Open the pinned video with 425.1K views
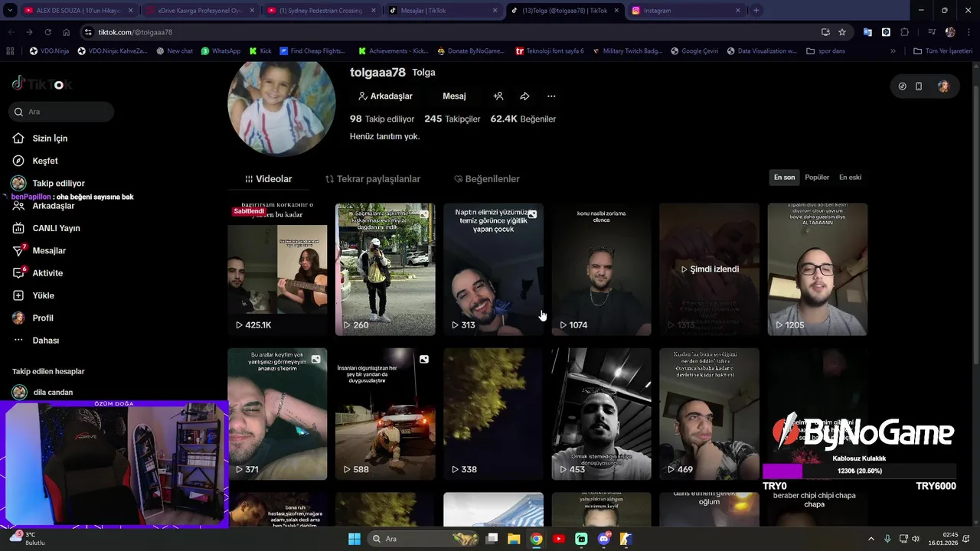Viewport: 980px width, 551px height. 277,269
